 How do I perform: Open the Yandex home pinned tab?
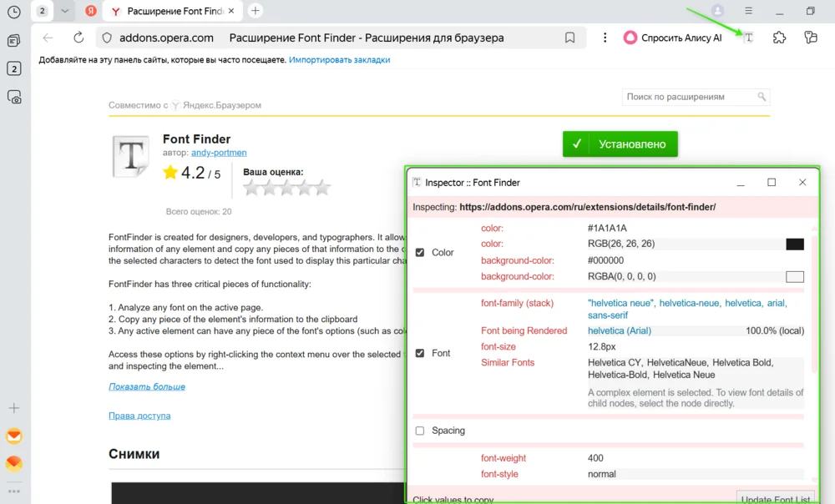tap(91, 11)
